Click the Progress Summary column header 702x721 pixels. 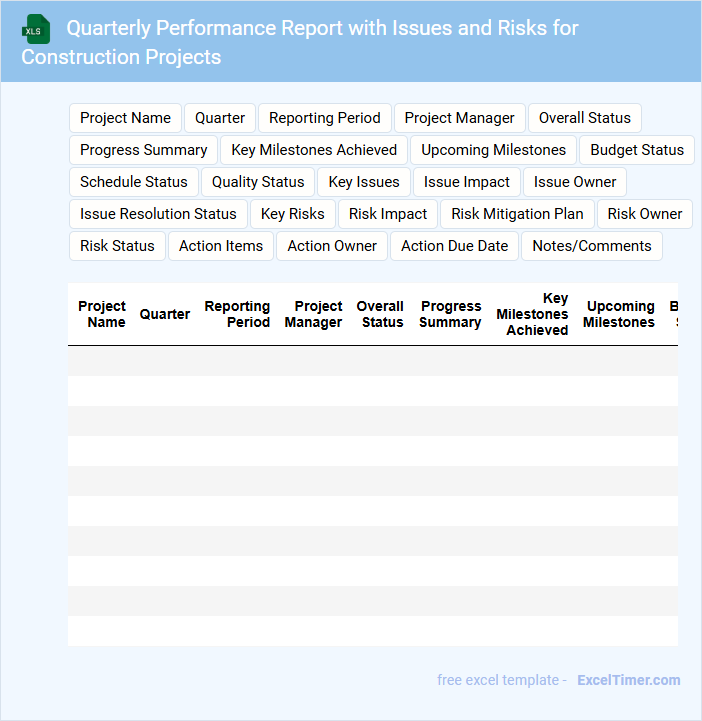click(450, 314)
